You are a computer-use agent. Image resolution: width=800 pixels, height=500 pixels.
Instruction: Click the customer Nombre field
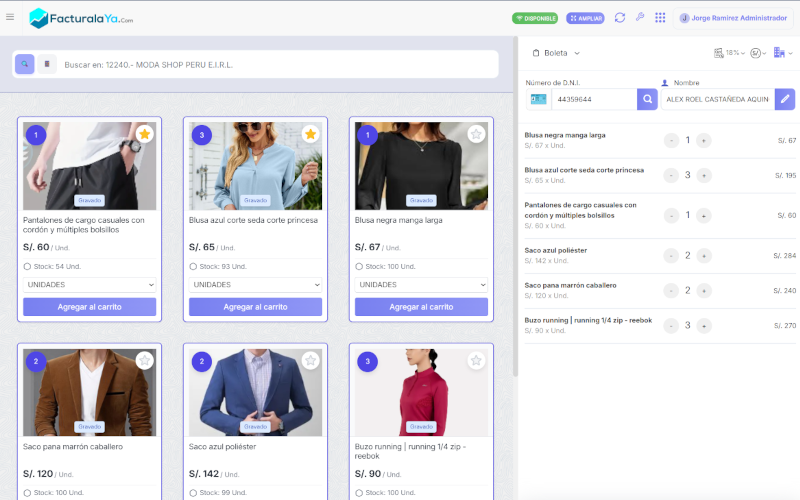click(718, 99)
